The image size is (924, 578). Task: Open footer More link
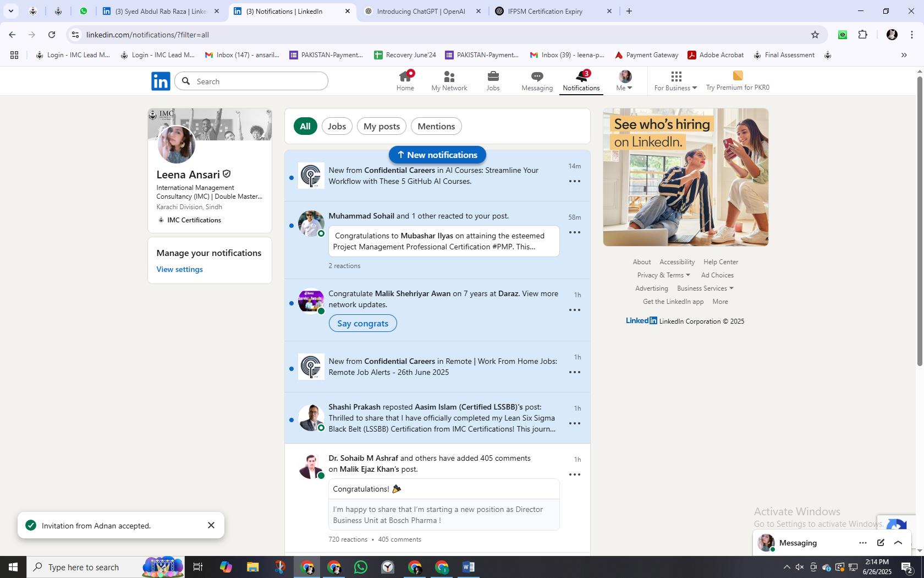tap(720, 302)
